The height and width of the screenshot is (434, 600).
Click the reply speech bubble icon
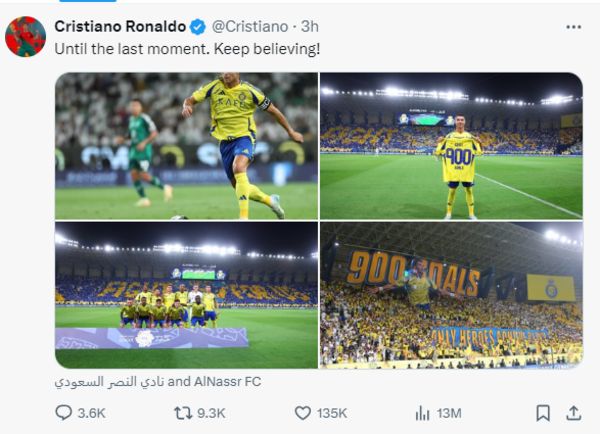click(64, 412)
